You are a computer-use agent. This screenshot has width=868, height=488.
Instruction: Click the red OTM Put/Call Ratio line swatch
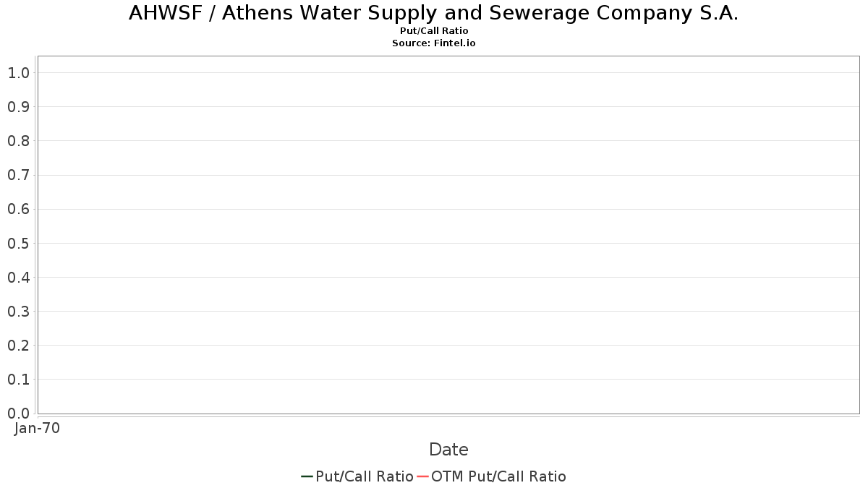click(x=423, y=476)
